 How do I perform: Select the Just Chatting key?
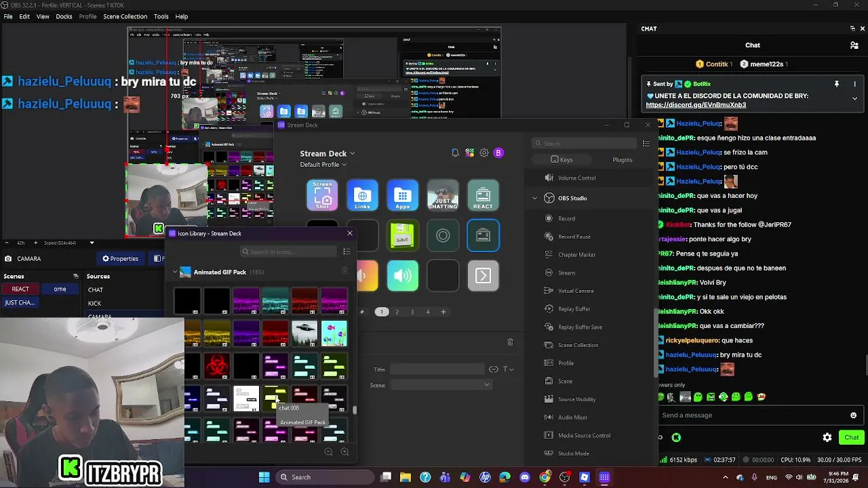tap(443, 195)
